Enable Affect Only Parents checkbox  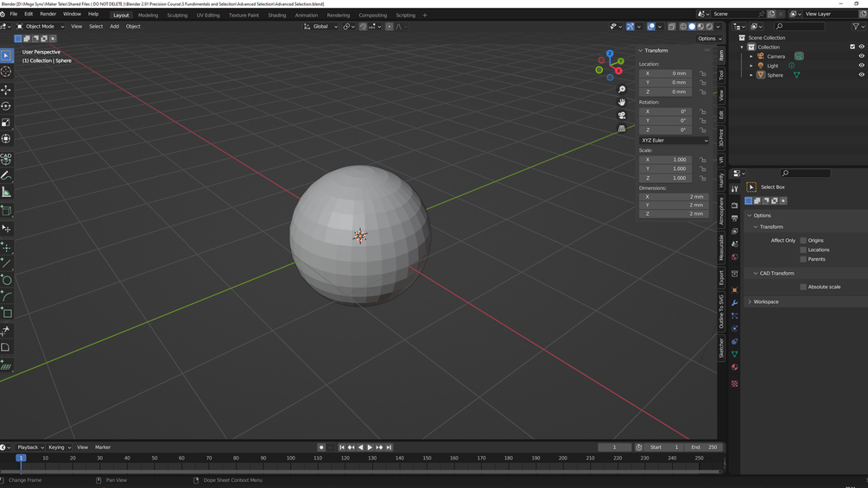pos(803,259)
